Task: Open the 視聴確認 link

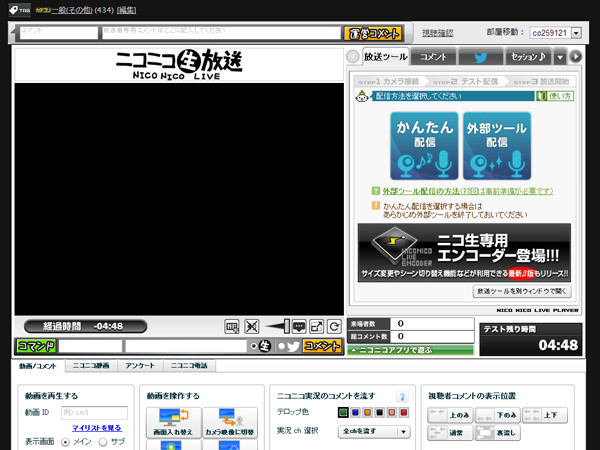Action: tap(437, 33)
